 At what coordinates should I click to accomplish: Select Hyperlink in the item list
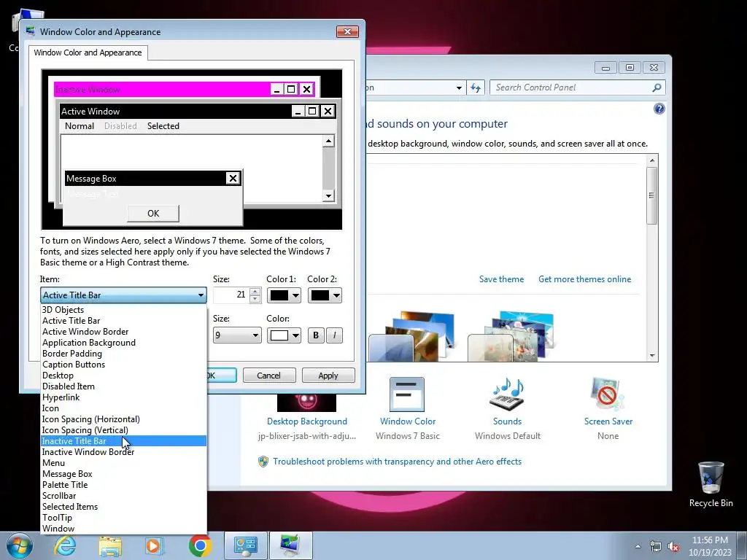(x=123, y=397)
